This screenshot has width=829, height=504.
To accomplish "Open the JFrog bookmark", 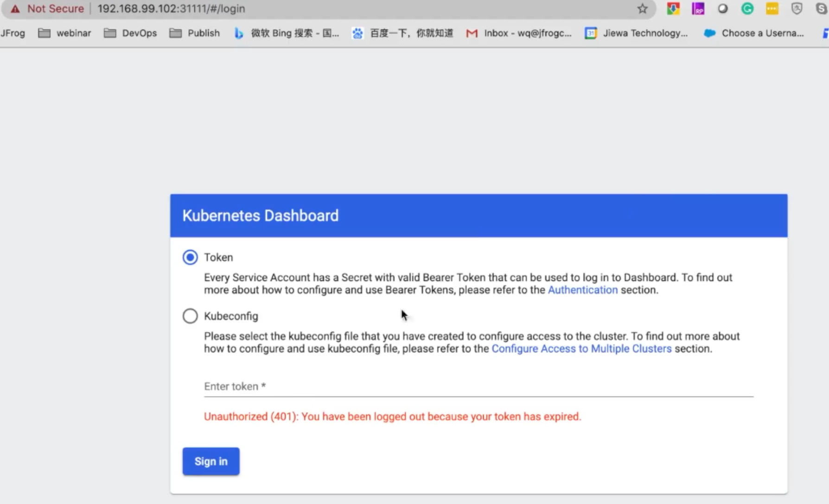I will tap(13, 33).
